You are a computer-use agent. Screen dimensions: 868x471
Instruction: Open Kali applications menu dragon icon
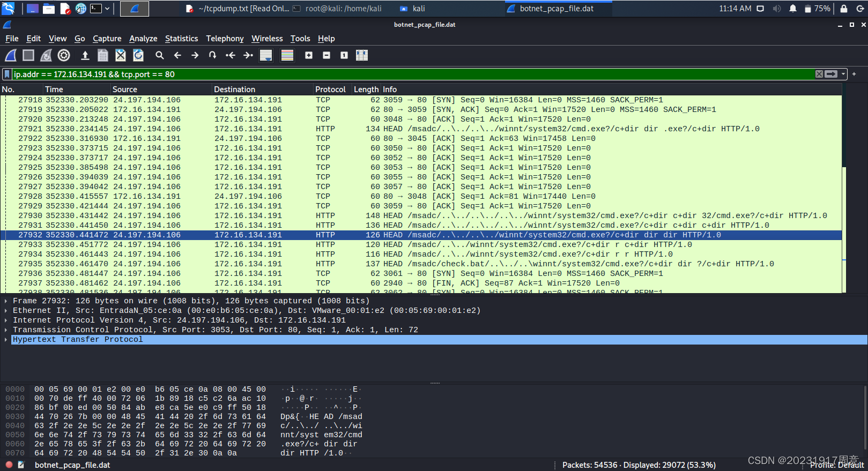click(9, 8)
